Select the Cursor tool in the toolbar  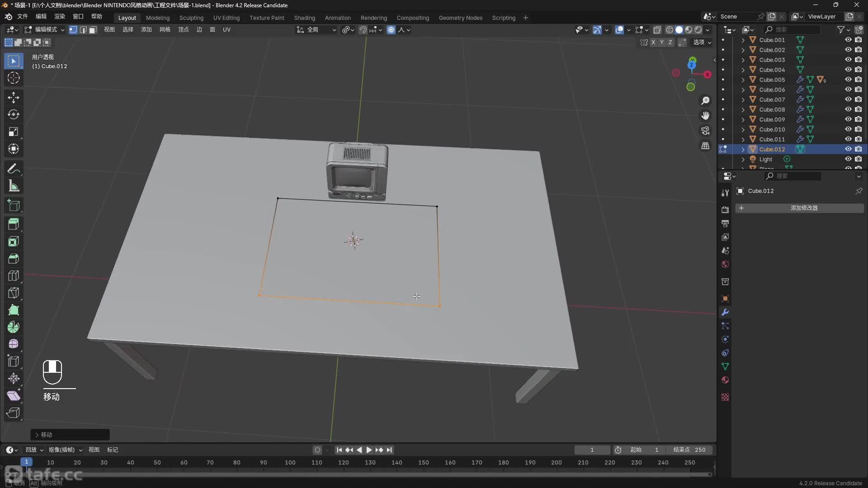(x=14, y=78)
